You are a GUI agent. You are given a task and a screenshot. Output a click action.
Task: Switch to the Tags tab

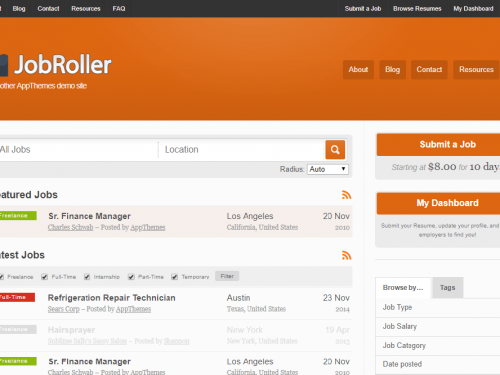coord(447,288)
